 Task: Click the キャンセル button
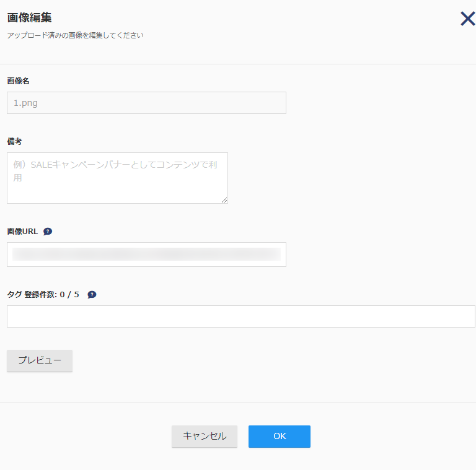(205, 437)
